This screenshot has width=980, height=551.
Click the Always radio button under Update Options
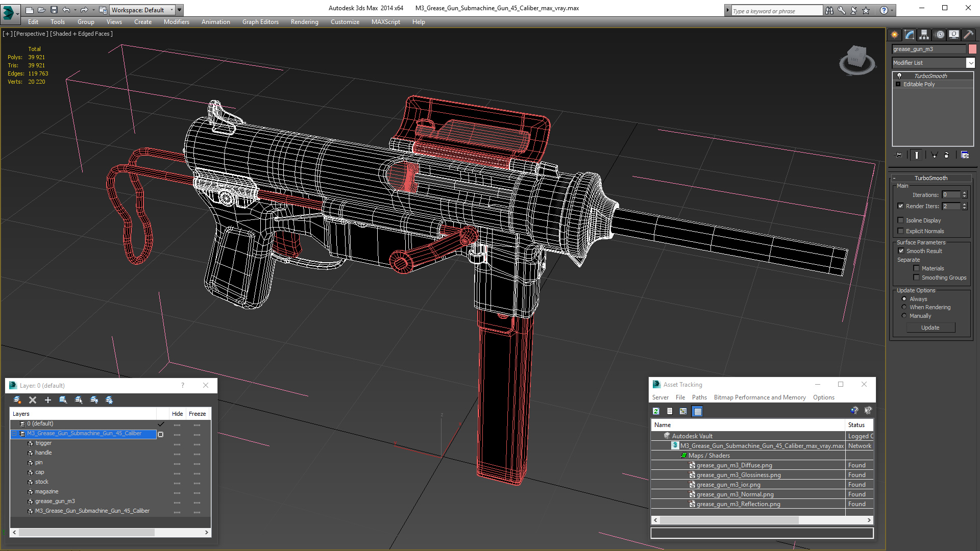(904, 298)
